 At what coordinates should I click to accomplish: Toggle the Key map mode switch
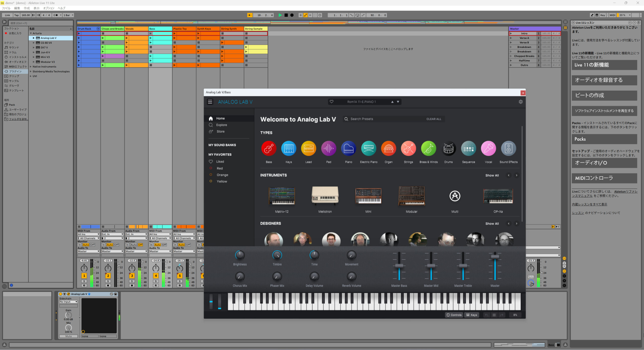pos(602,15)
